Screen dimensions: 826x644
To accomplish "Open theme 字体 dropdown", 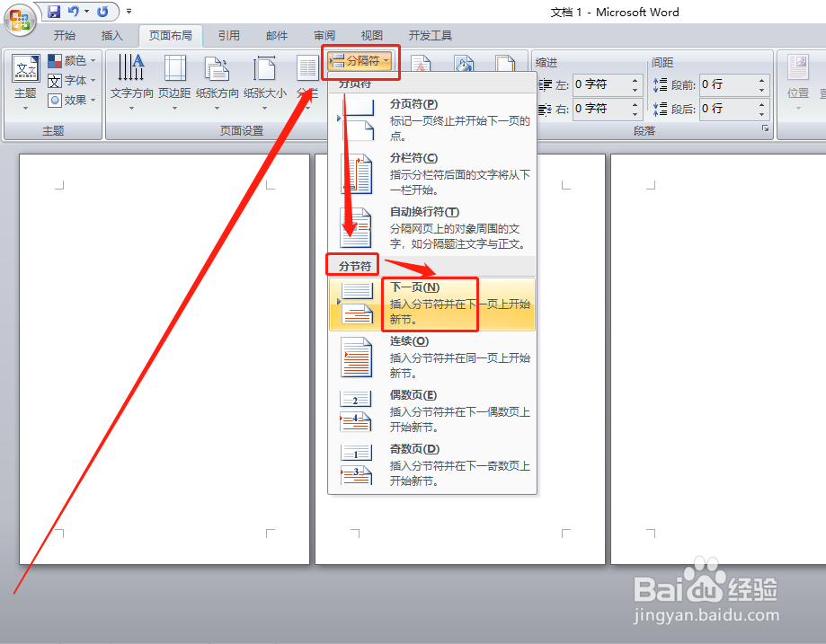I will 72,81.
